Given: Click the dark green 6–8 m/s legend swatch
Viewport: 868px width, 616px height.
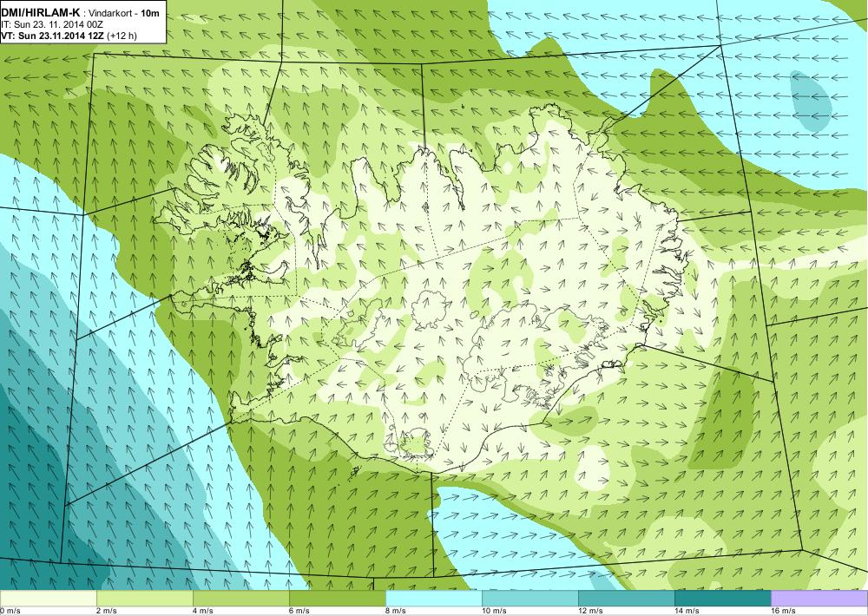Looking at the screenshot, I should (338, 599).
